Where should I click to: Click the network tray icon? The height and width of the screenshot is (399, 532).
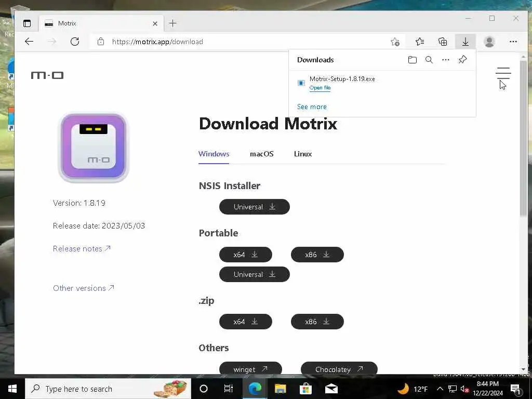(x=453, y=389)
